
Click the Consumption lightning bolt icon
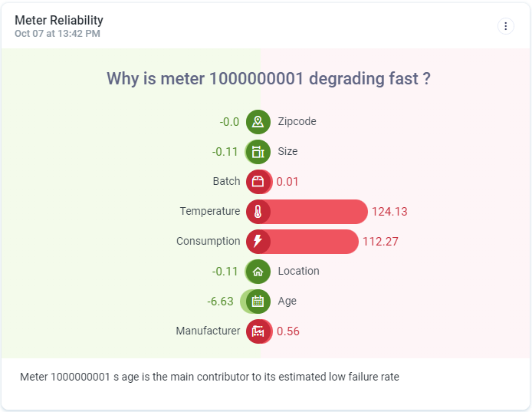[x=258, y=242]
